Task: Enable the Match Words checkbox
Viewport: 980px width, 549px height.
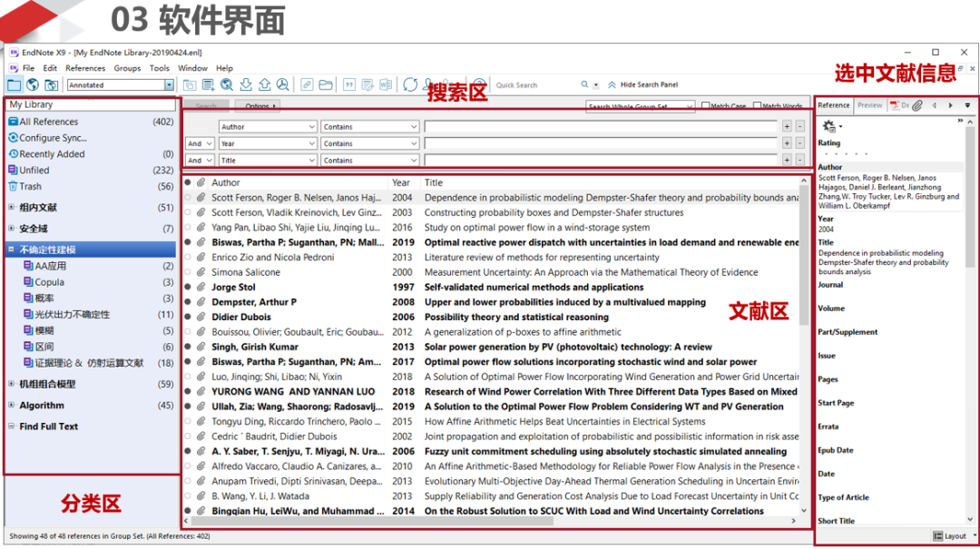Action: 758,105
